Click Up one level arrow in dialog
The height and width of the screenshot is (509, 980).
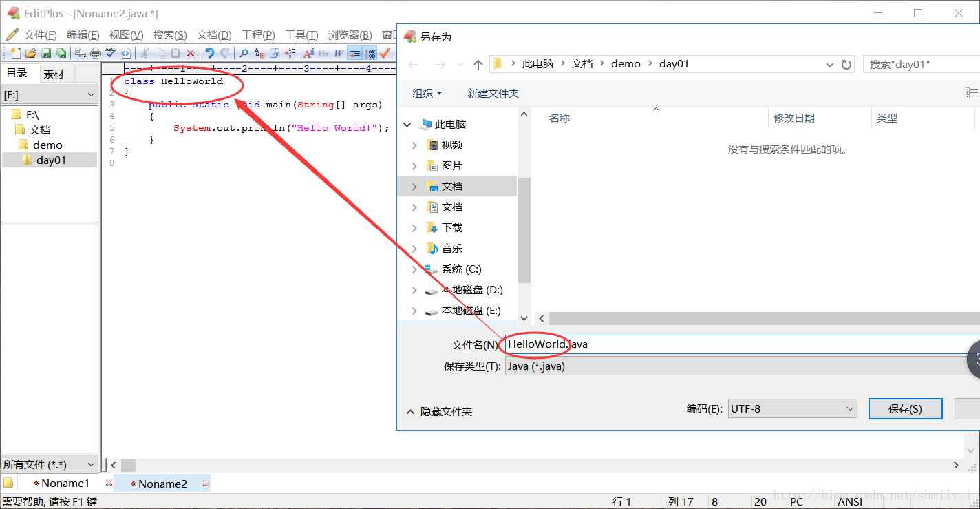tap(478, 64)
